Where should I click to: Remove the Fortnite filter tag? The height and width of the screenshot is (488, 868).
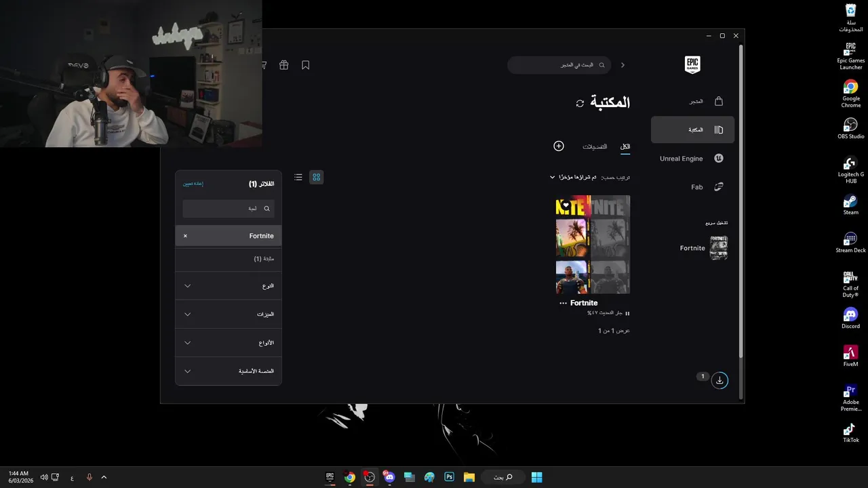pos(185,236)
